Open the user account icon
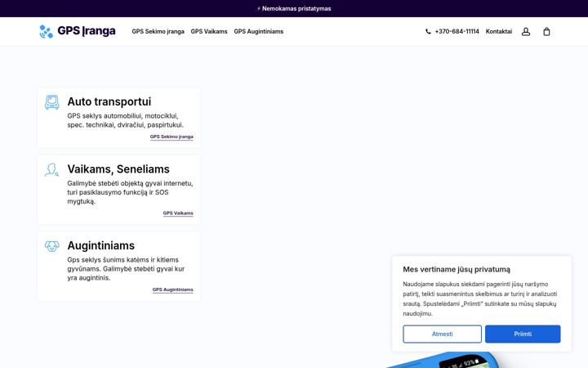Image resolution: width=588 pixels, height=368 pixels. click(526, 32)
